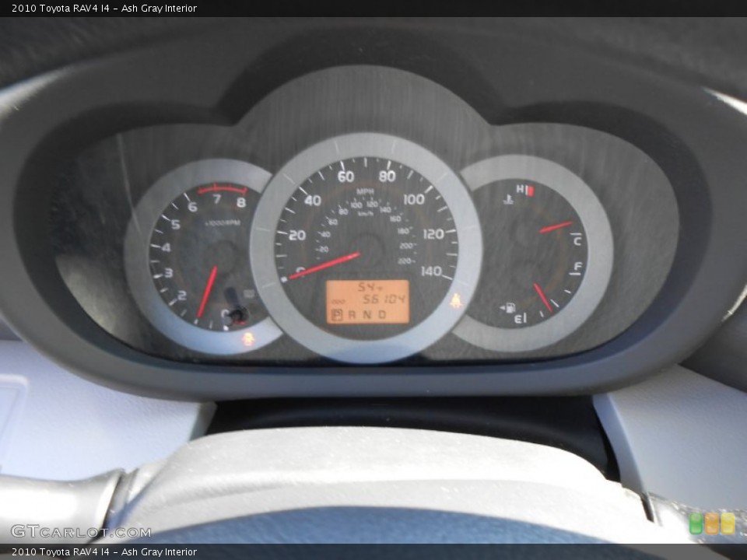
Task: Select the boxed P gear indicator
Action: point(337,314)
